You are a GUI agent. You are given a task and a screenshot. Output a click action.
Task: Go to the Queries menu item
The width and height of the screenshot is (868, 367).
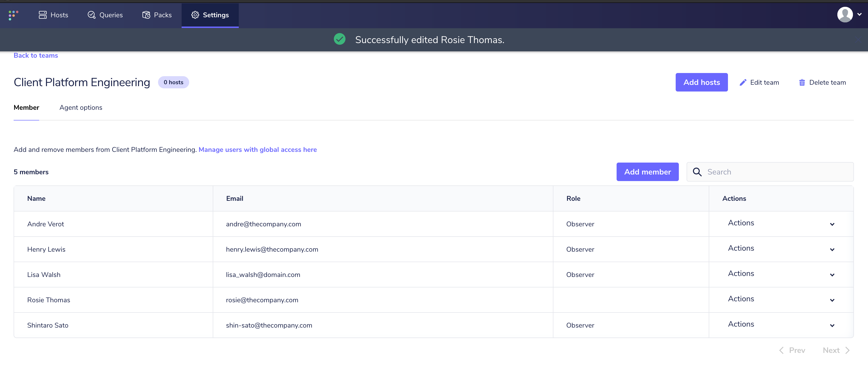[x=105, y=15]
